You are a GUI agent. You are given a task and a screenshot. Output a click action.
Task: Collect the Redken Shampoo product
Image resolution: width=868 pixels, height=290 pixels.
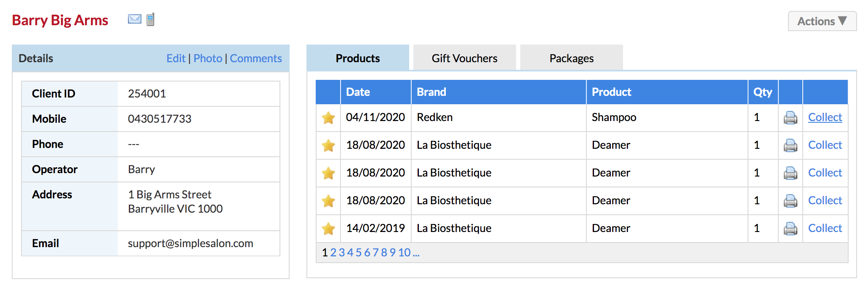825,117
